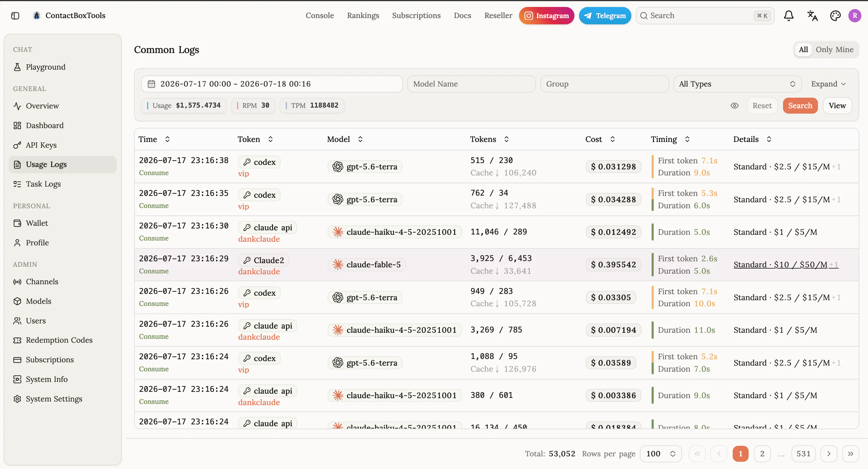Sort by the Model column
Viewport: 868px width, 469px height.
pyautogui.click(x=345, y=139)
